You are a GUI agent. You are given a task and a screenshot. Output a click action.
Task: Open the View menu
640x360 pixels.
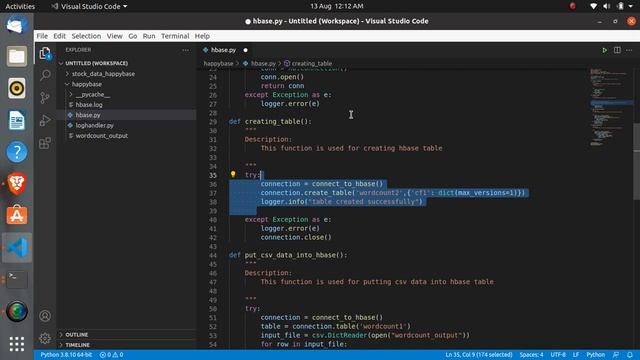(115, 36)
